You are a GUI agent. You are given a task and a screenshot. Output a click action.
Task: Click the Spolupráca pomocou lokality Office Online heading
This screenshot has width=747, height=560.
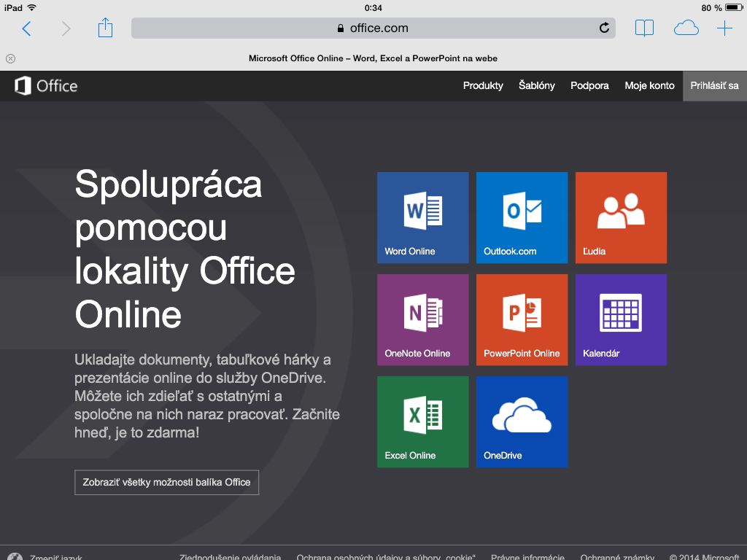coord(185,249)
